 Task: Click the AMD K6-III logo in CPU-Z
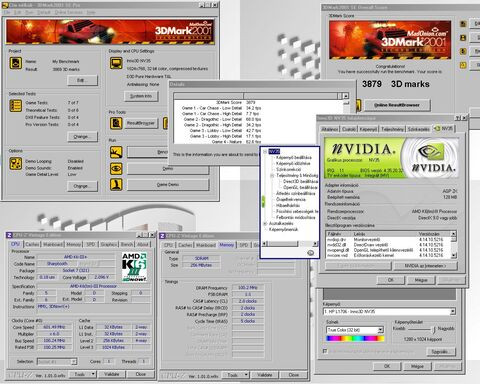(134, 267)
